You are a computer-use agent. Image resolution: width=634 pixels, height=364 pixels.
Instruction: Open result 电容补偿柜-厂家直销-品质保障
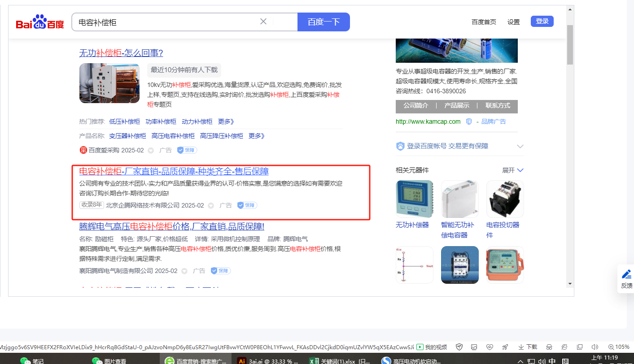(x=174, y=171)
